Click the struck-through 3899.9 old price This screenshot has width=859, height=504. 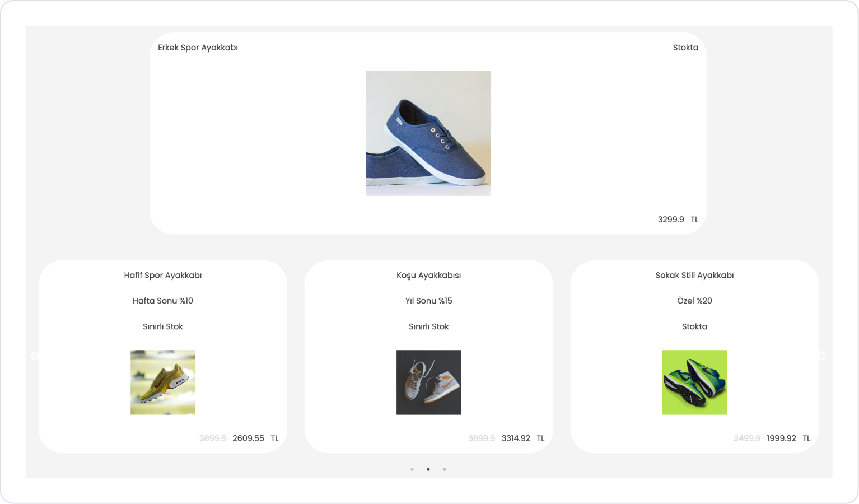pyautogui.click(x=482, y=438)
